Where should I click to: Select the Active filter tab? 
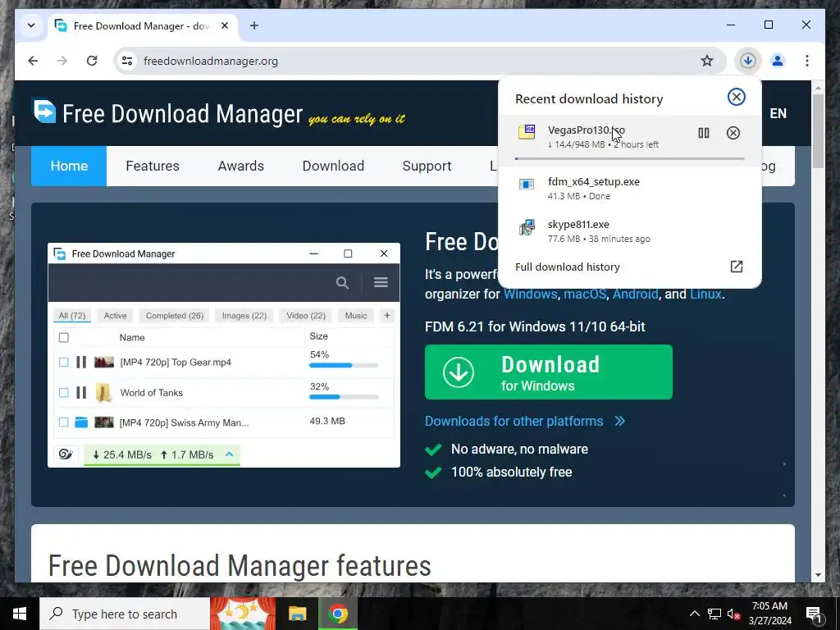tap(115, 316)
